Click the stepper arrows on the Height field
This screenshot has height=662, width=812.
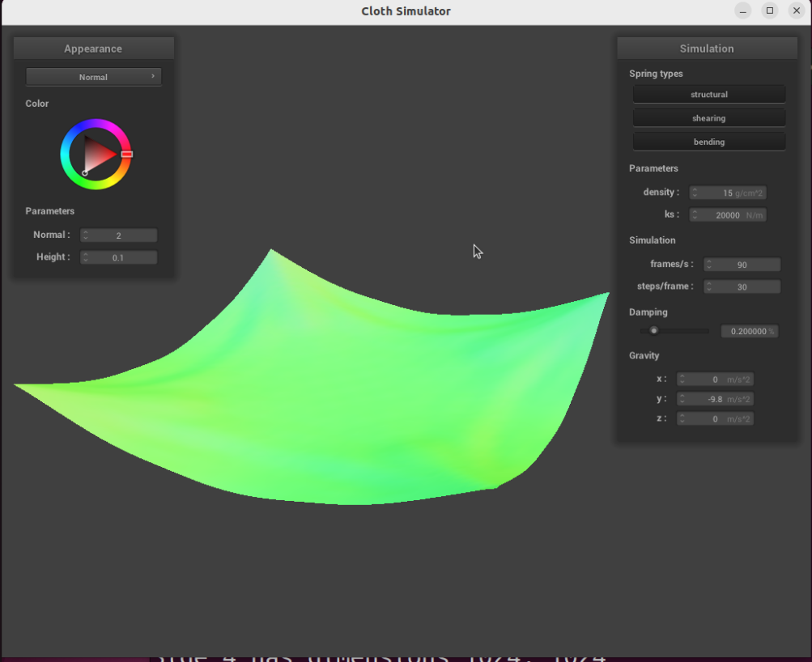pos(86,258)
